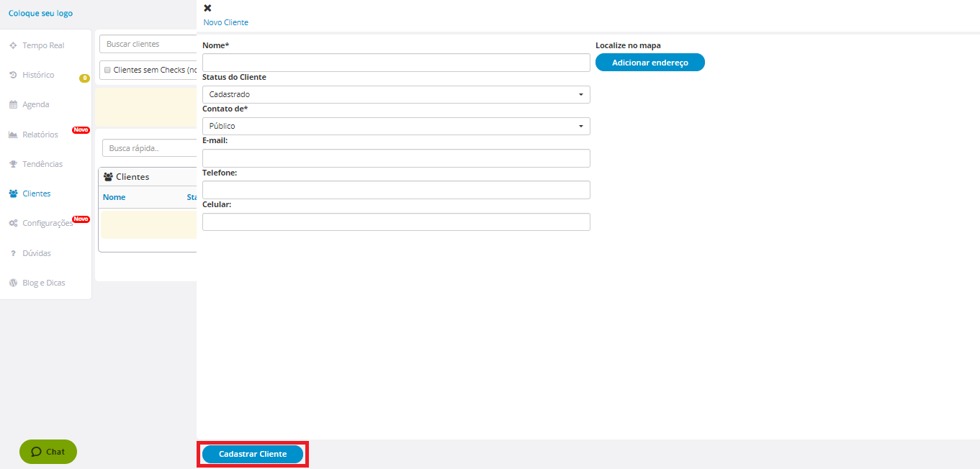This screenshot has width=980, height=469.
Task: Open the Chat widget
Action: point(48,452)
